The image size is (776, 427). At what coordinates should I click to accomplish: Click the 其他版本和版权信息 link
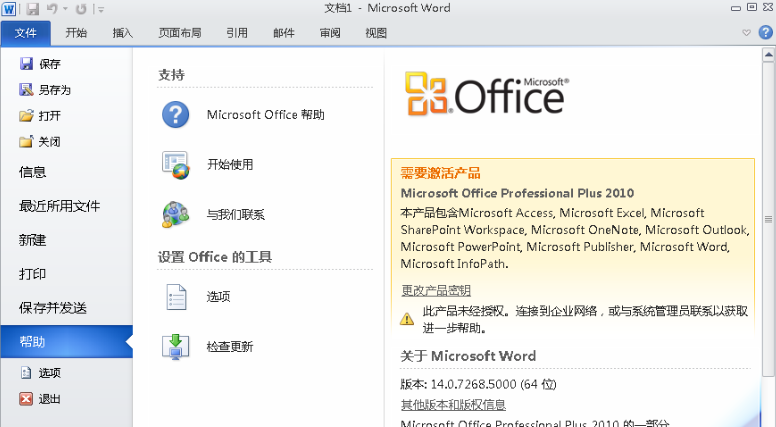pyautogui.click(x=453, y=405)
